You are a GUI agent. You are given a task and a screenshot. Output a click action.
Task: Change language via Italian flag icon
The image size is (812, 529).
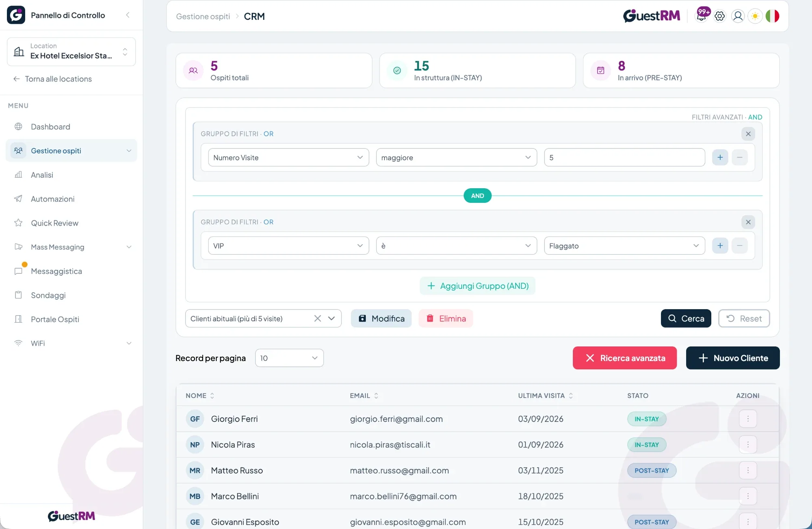point(772,16)
